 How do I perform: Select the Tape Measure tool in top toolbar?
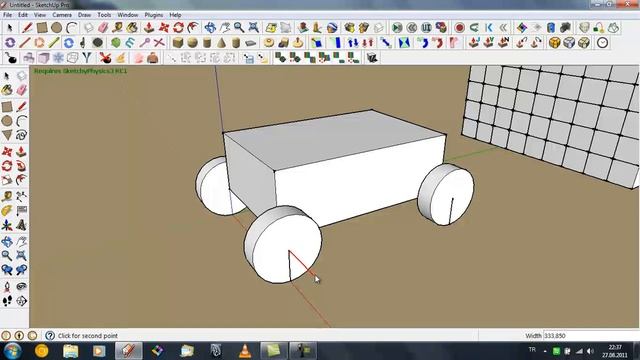[118, 28]
